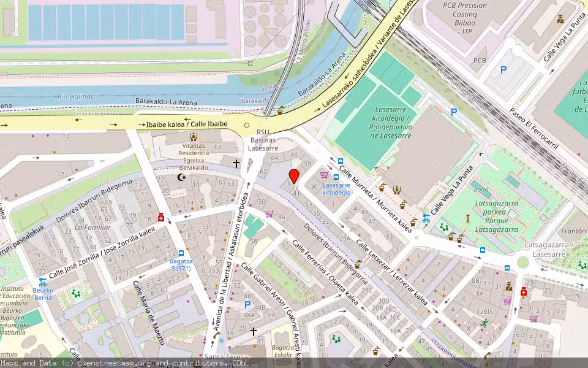Image resolution: width=588 pixels, height=368 pixels.
Task: Click bicycle rental icon on Calle Vega La Punta
Action: pyautogui.click(x=426, y=218)
